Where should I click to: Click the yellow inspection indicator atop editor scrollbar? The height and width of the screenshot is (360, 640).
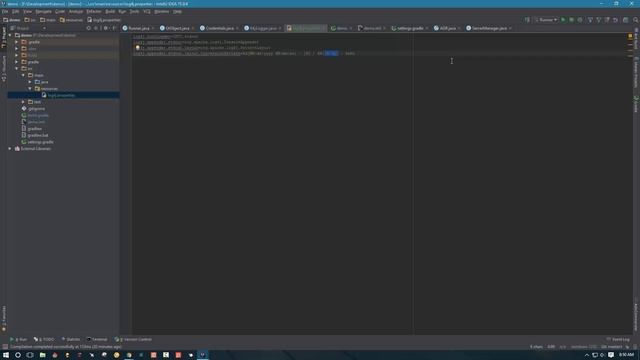[630, 36]
